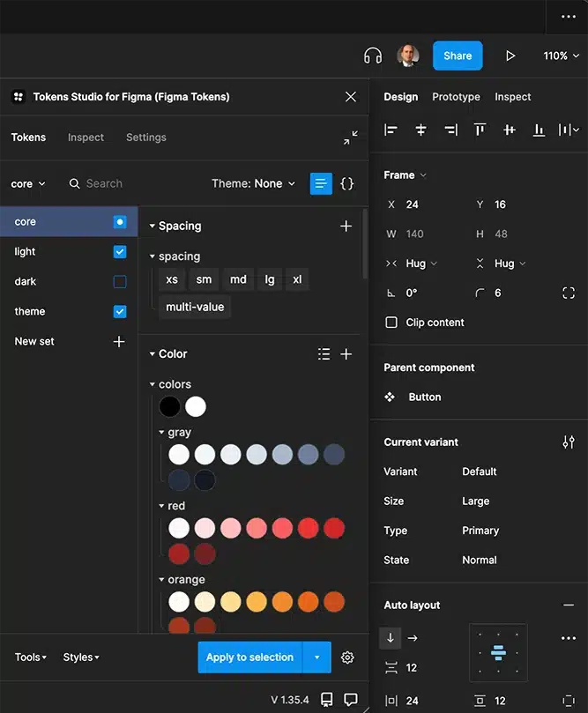Switch to the Prototype tab

456,97
